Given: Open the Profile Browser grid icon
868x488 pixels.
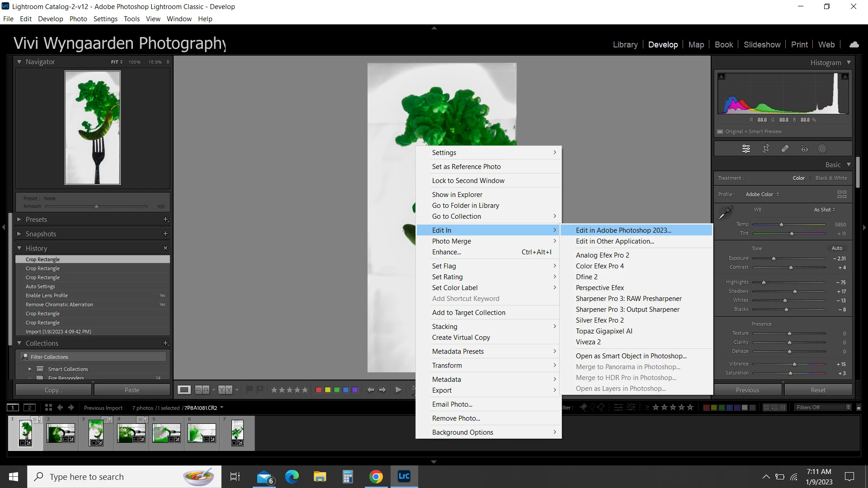Looking at the screenshot, I should (x=841, y=194).
